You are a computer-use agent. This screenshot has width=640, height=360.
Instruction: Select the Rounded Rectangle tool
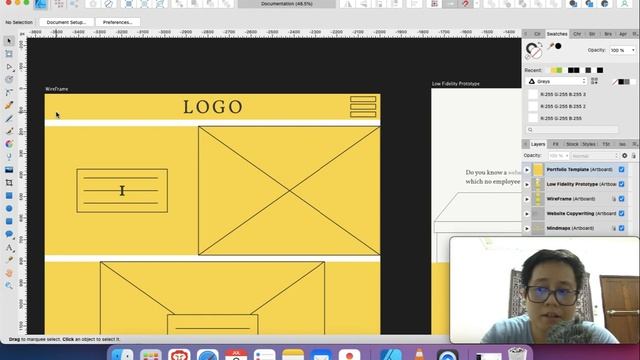tap(9, 222)
